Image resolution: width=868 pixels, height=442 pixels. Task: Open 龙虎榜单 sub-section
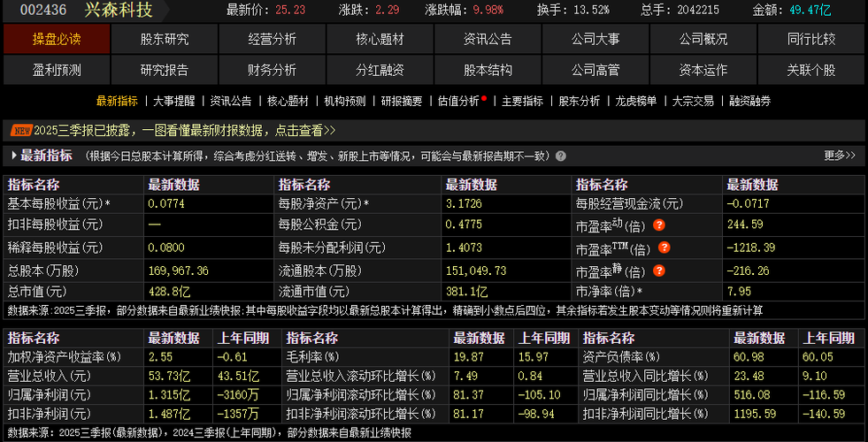(636, 102)
